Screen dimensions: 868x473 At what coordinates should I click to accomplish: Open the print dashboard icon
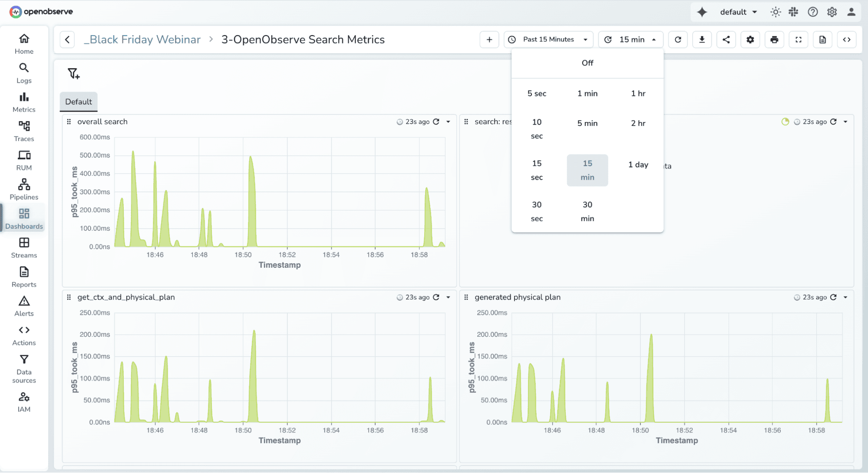pos(774,39)
